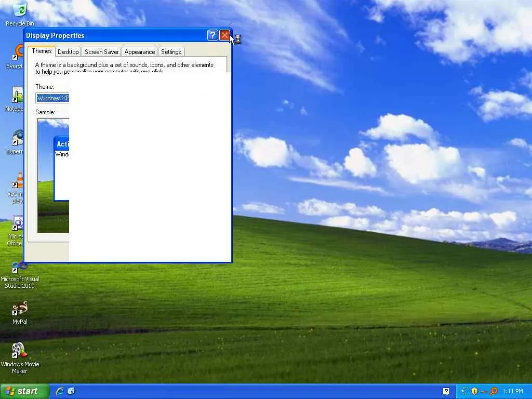This screenshot has height=399, width=532.
Task: Select the Windows Movie Maker shortcut
Action: pos(20,358)
